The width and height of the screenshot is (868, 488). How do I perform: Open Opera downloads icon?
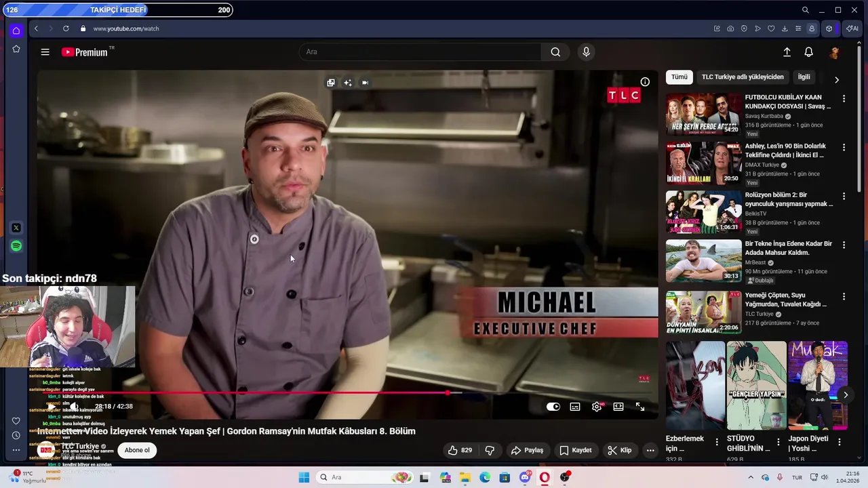(x=785, y=28)
